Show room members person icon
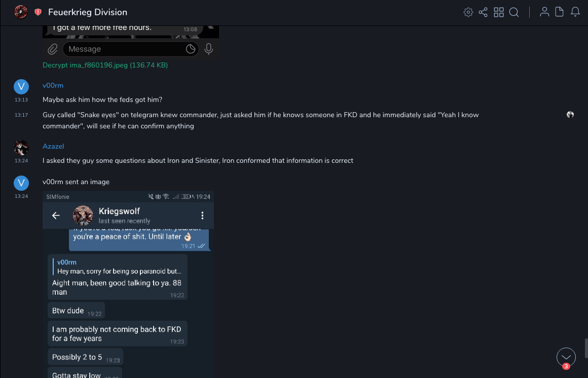 pyautogui.click(x=544, y=12)
